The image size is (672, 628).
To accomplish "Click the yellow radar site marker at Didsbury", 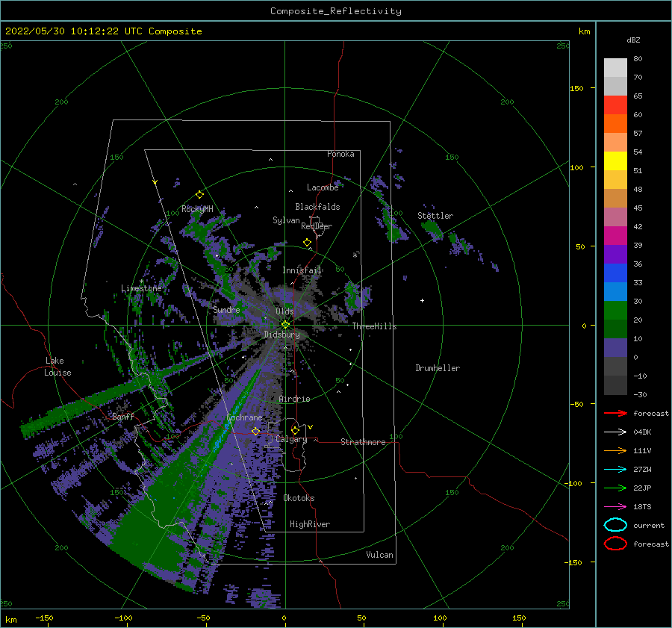I will click(x=285, y=325).
